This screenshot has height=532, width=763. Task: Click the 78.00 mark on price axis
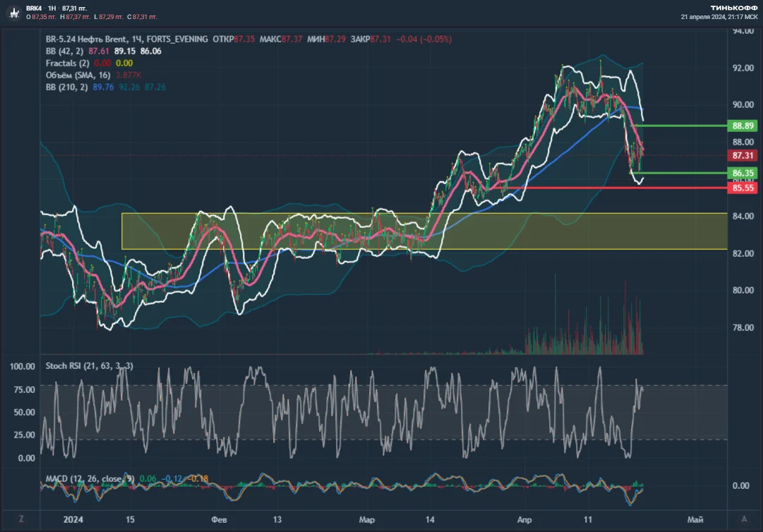tap(743, 327)
